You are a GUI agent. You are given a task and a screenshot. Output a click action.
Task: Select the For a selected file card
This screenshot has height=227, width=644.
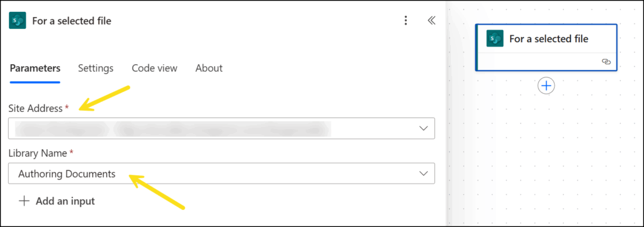[x=547, y=48]
